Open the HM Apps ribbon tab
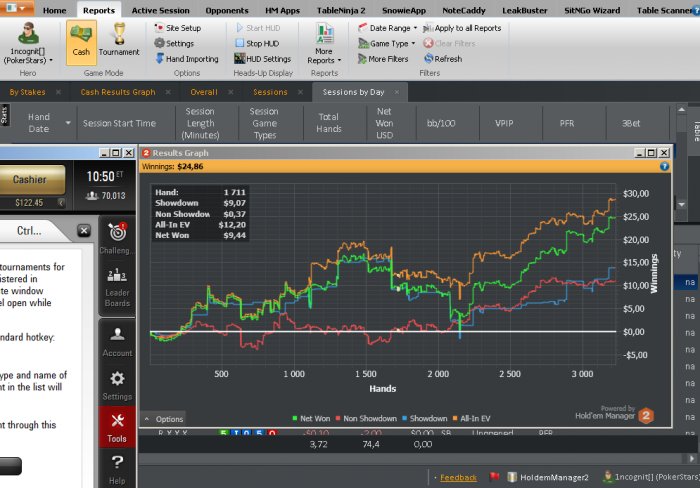Screen dimensions: 700x488 coord(282,10)
